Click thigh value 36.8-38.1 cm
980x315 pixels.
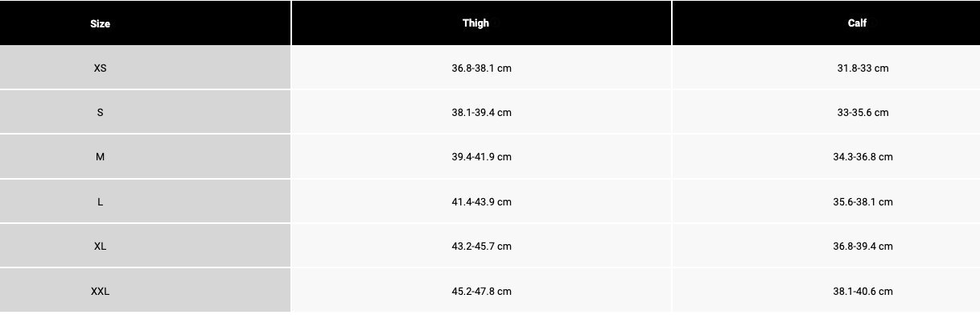481,68
